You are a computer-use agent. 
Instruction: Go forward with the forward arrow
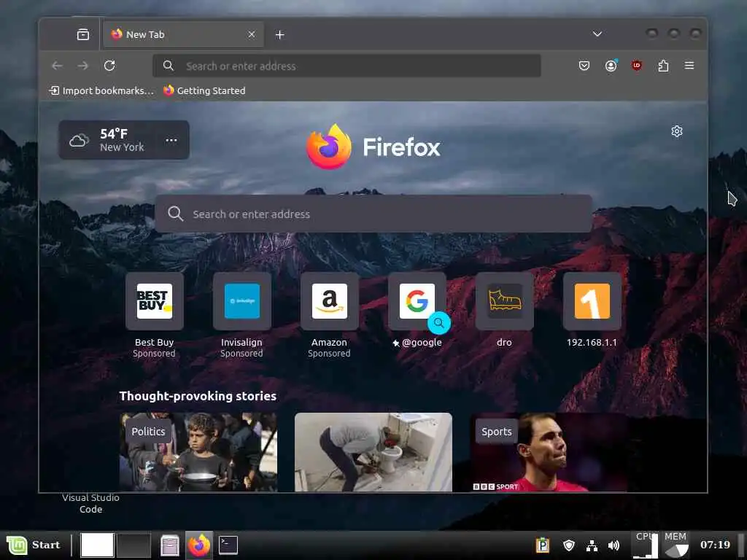click(83, 66)
